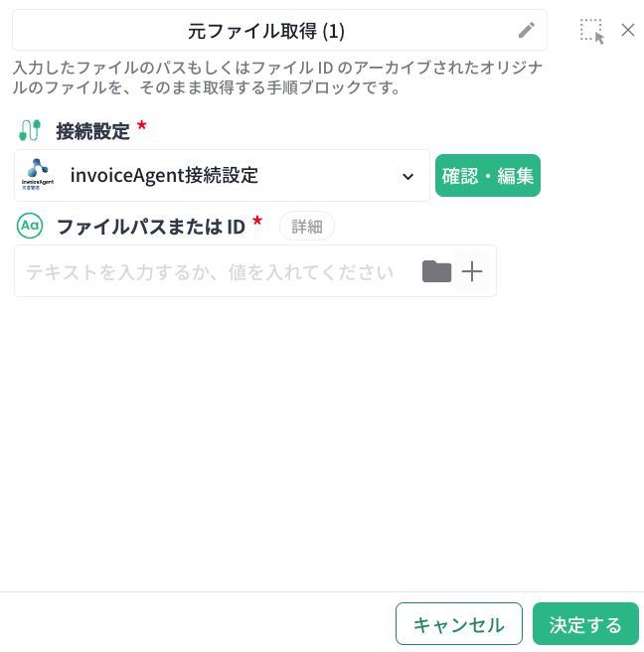Click the 確認・編集 button
The width and height of the screenshot is (644, 652).
click(x=488, y=176)
